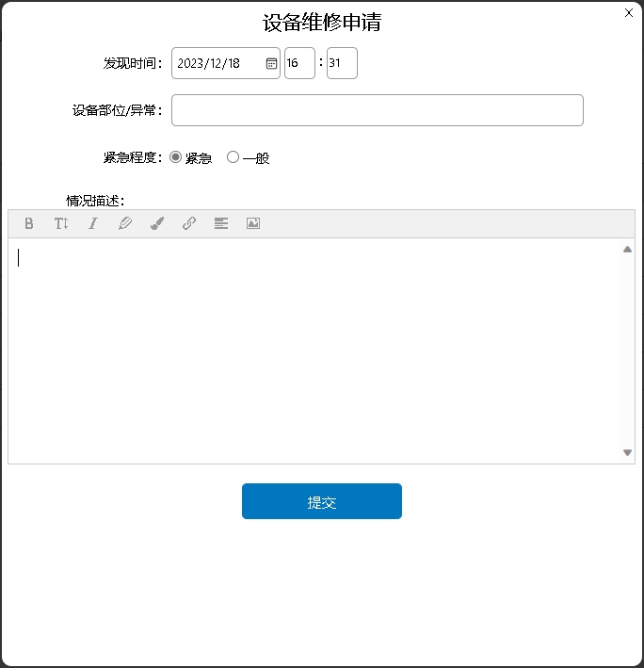Insert an image into the description
The width and height of the screenshot is (644, 668).
(x=253, y=223)
